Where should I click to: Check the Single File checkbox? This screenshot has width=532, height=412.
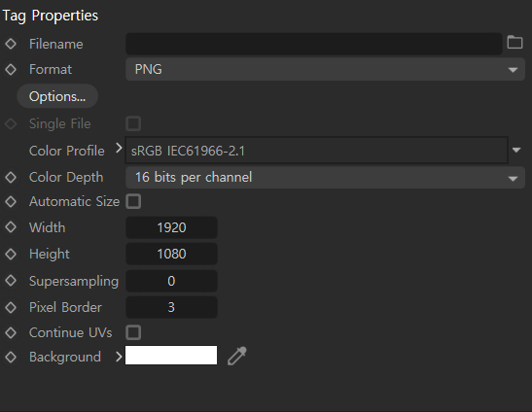tap(133, 123)
